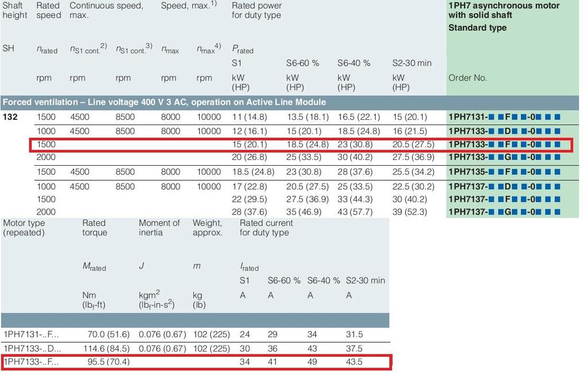
Task: Select the 'Weight, approx.' header
Action: (x=207, y=228)
